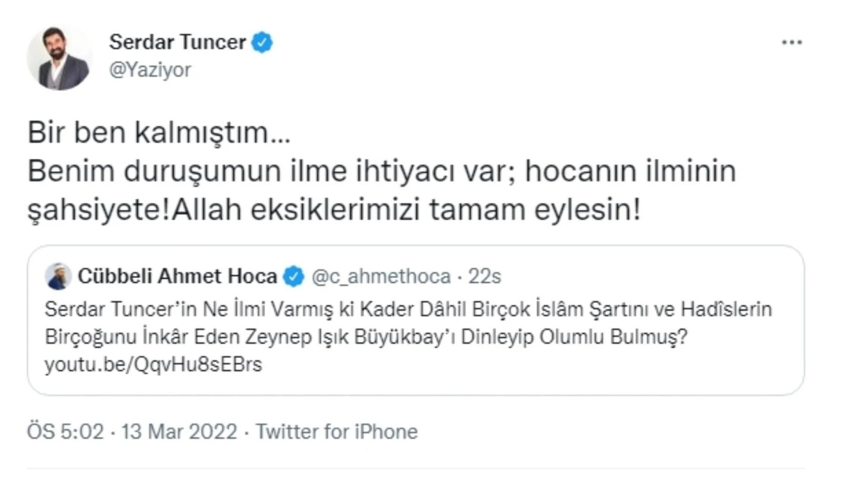Screen dimensions: 857x504
Task: Click the verified badge beside Cübbeli Ahmet Hoca
Action: pos(294,276)
